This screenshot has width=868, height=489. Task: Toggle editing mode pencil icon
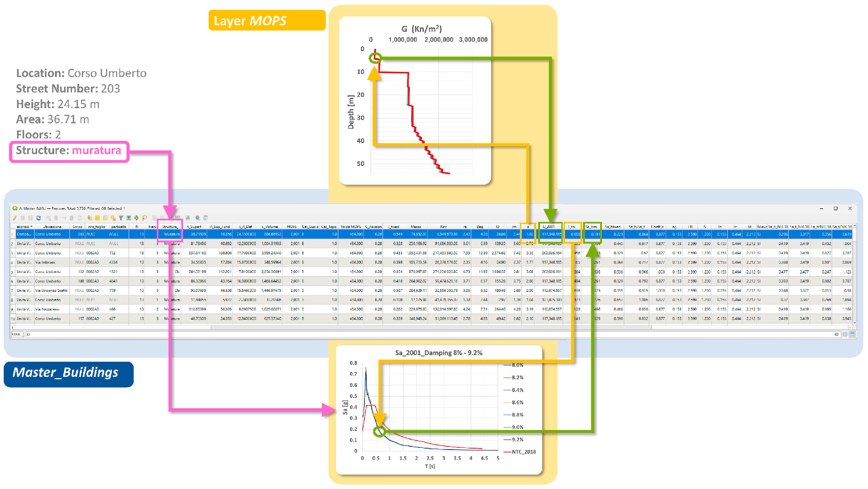pos(15,218)
